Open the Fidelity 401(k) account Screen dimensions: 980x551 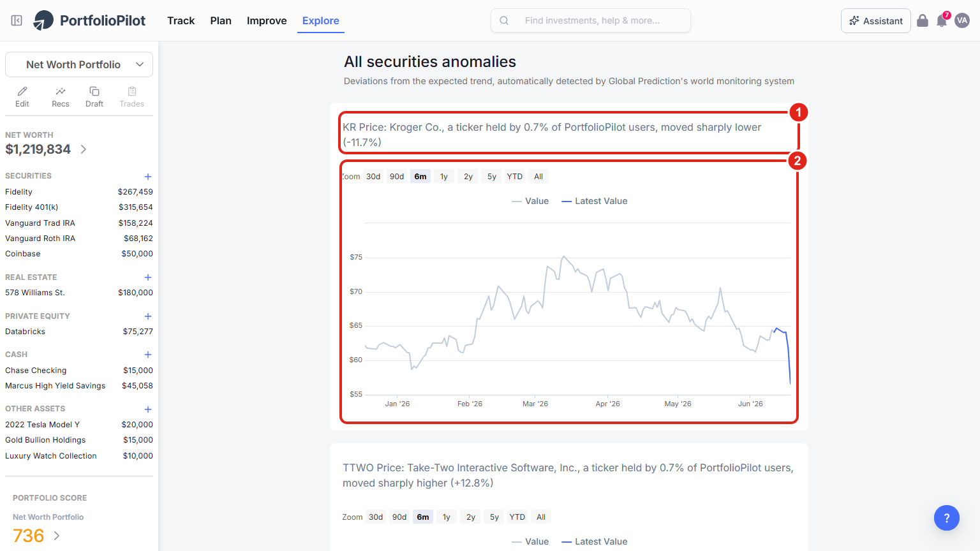pyautogui.click(x=79, y=207)
